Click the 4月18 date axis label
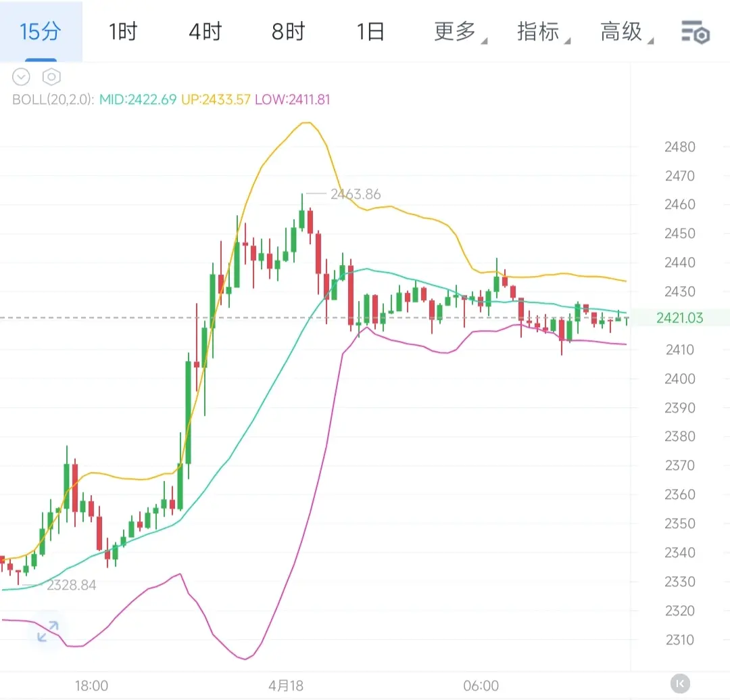The width and height of the screenshot is (730, 700). [286, 686]
